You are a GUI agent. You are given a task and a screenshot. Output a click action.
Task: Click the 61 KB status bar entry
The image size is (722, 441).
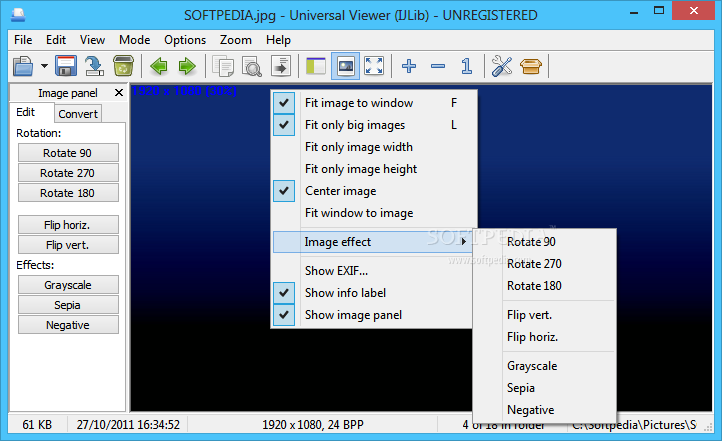[37, 424]
